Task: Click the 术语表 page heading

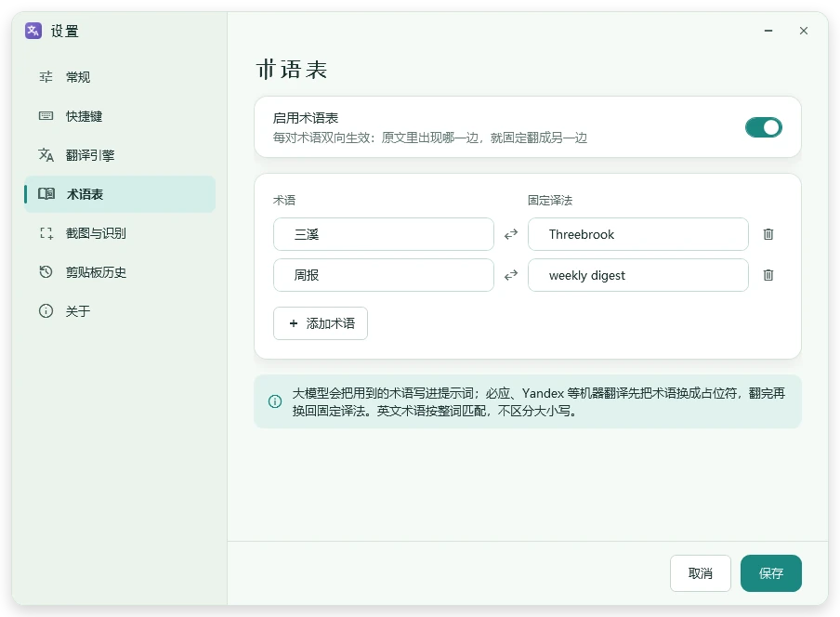Action: coord(292,70)
